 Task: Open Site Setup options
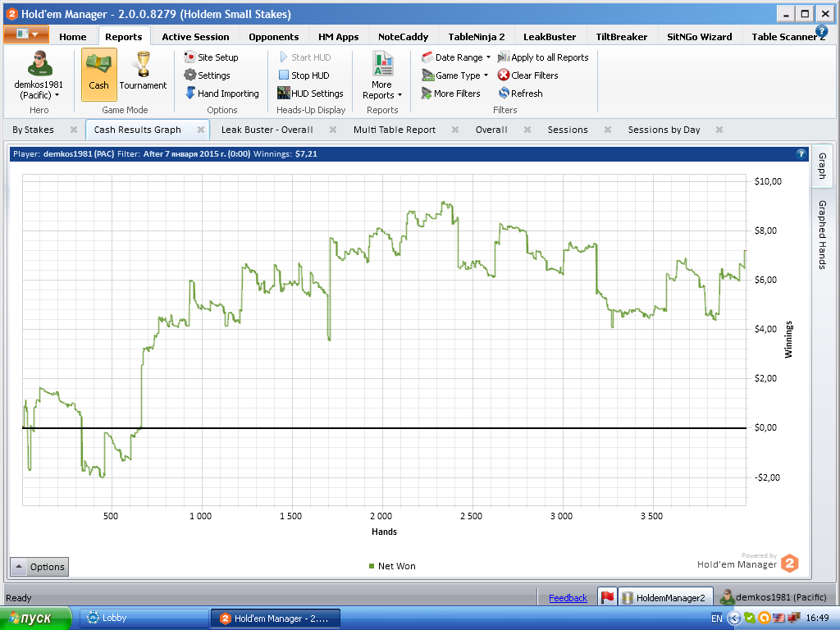(x=211, y=57)
